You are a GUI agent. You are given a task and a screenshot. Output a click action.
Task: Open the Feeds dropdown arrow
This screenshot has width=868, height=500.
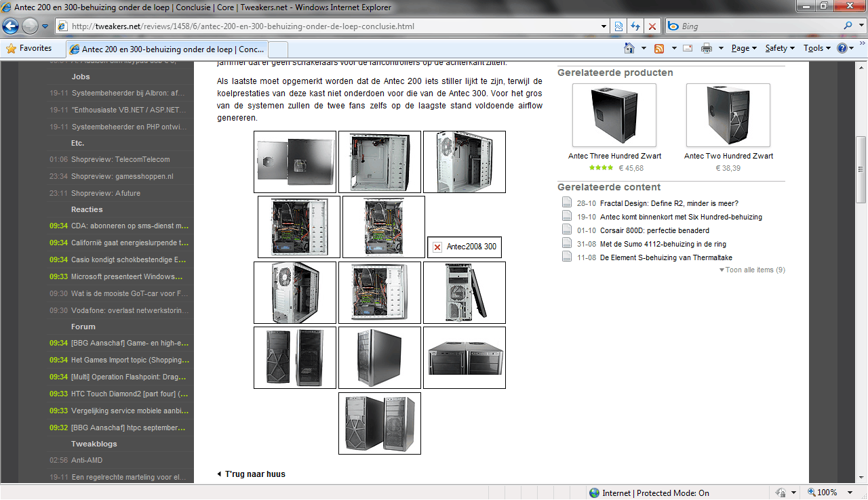[673, 48]
